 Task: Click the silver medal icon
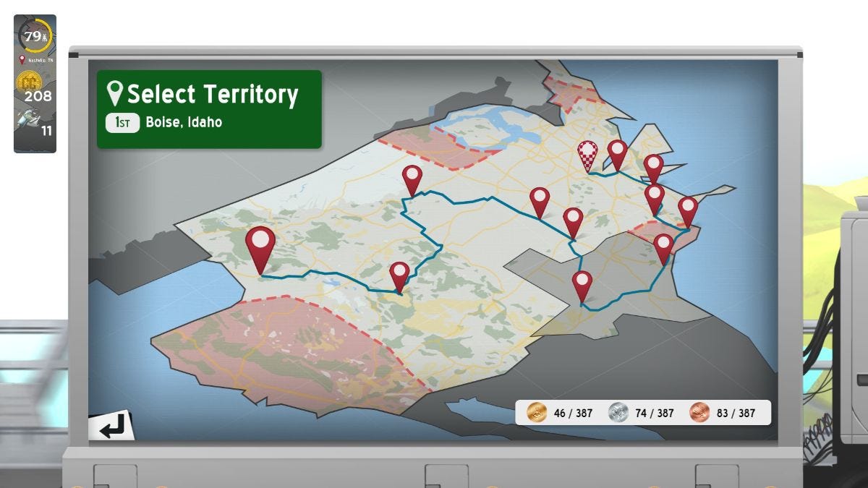point(618,413)
